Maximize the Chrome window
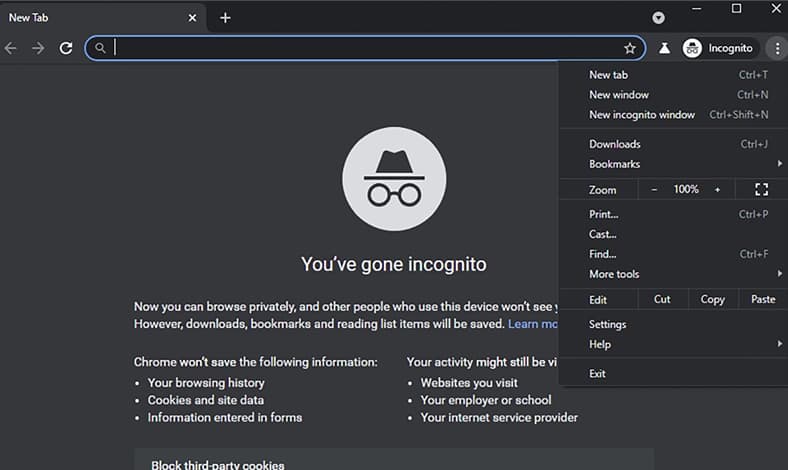 [736, 9]
